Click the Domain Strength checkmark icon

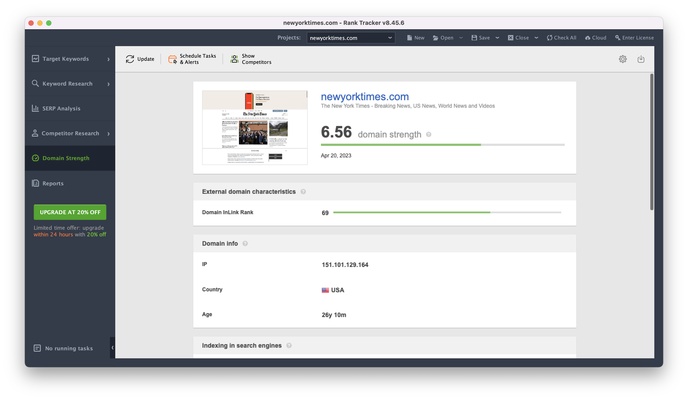coord(36,158)
